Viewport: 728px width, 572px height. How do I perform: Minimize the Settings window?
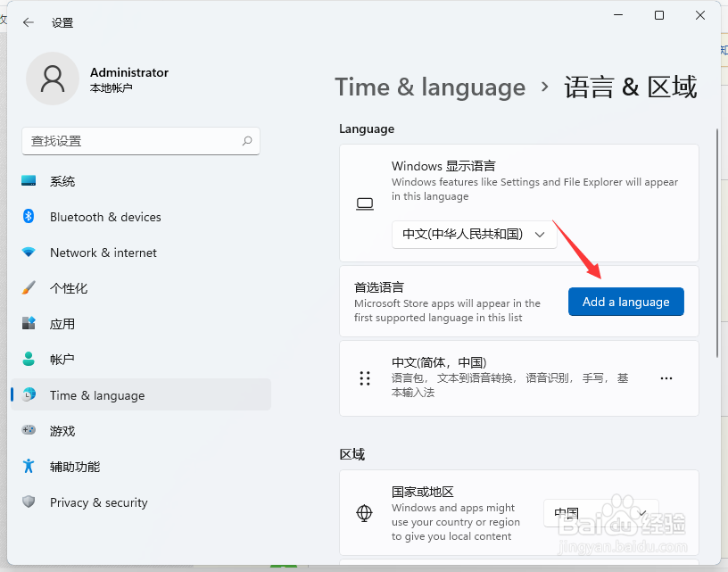click(x=618, y=15)
